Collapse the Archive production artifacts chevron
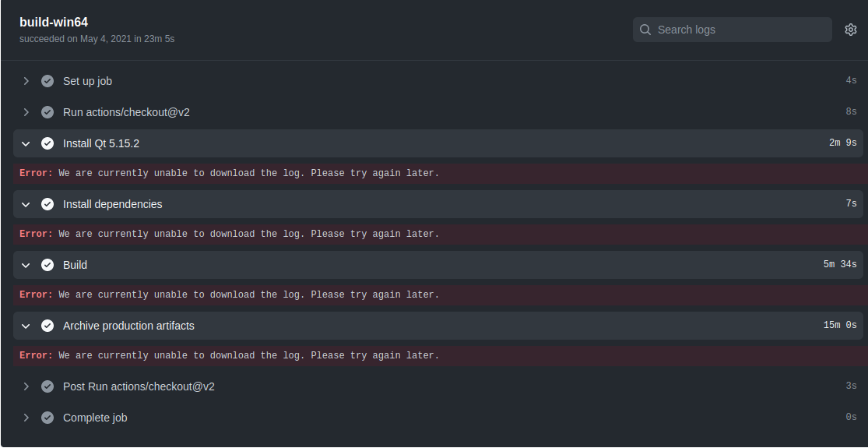Screen dimensions: 868x448 coord(26,326)
